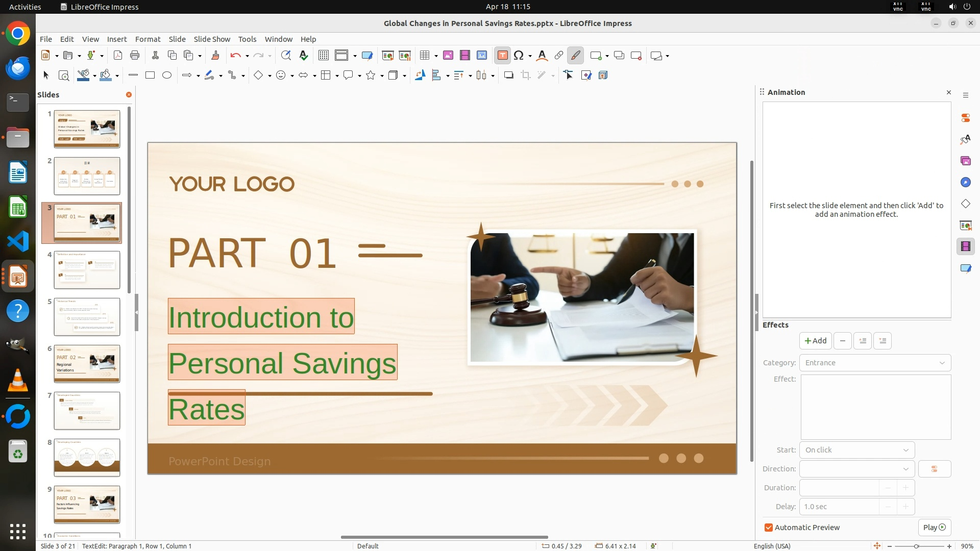Click the Print icon in toolbar
This screenshot has height=551, width=980.
[135, 56]
